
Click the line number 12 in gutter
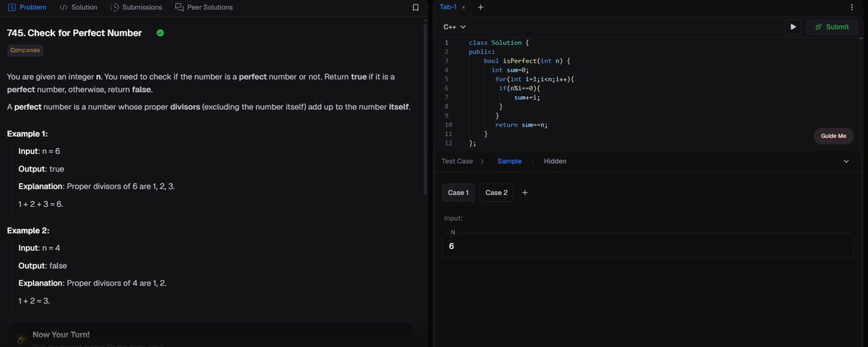pyautogui.click(x=448, y=143)
